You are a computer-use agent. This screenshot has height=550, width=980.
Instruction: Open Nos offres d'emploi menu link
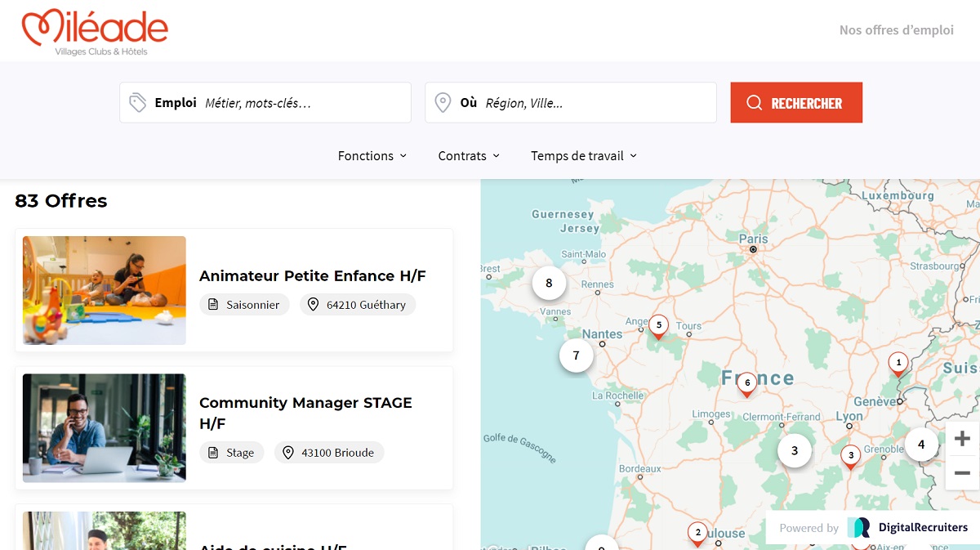pyautogui.click(x=896, y=30)
